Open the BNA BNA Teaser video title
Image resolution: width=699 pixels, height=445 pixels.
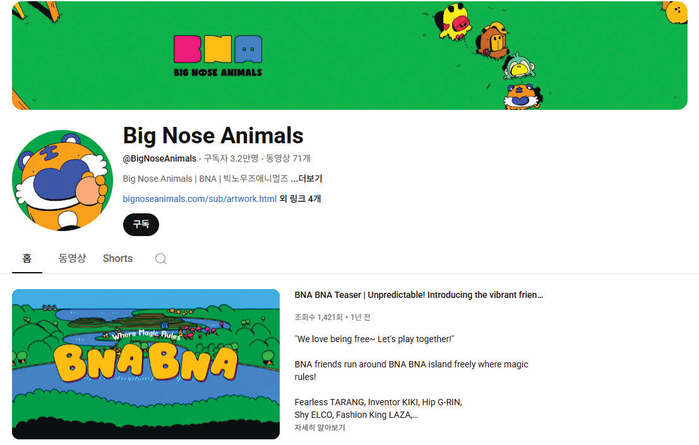418,295
